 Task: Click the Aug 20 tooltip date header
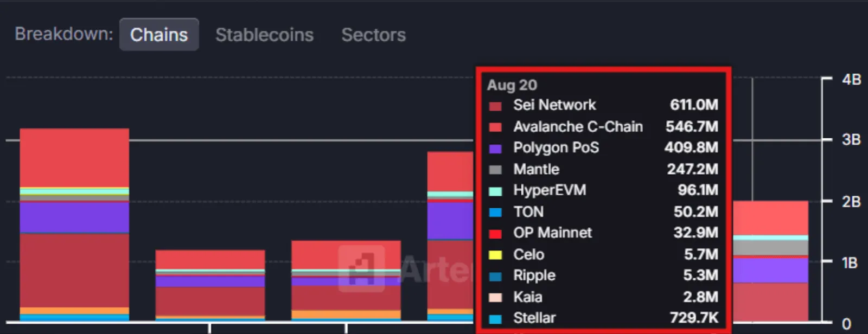point(512,85)
